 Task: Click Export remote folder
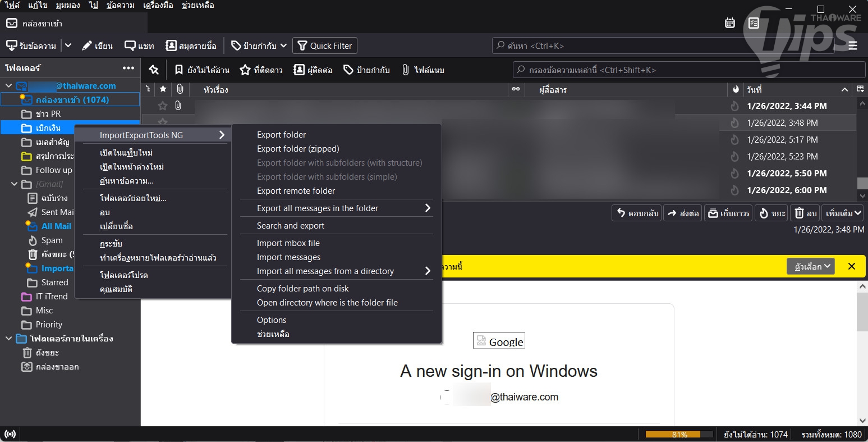[x=337, y=191]
